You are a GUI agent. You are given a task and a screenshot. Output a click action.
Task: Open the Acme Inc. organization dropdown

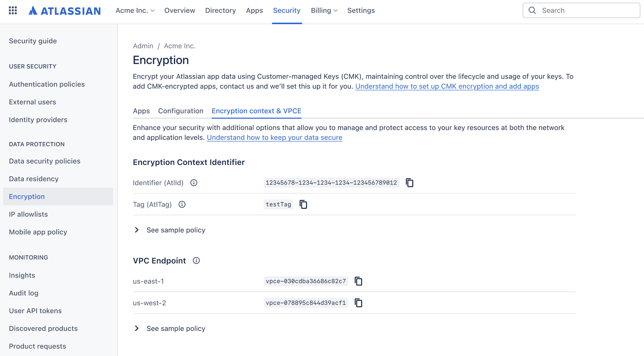(135, 11)
